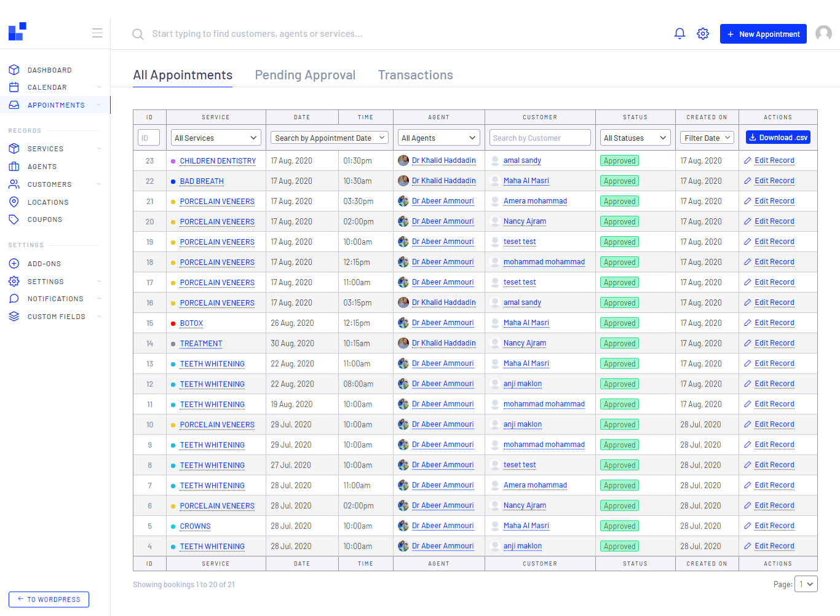Click the New Appointment button
Image resolution: width=840 pixels, height=616 pixels.
(763, 34)
